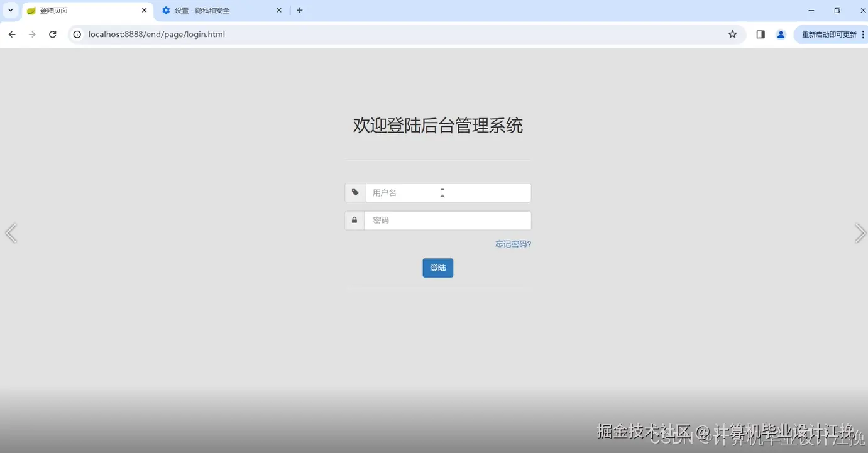
Task: Open the browser side panel icon
Action: [760, 35]
